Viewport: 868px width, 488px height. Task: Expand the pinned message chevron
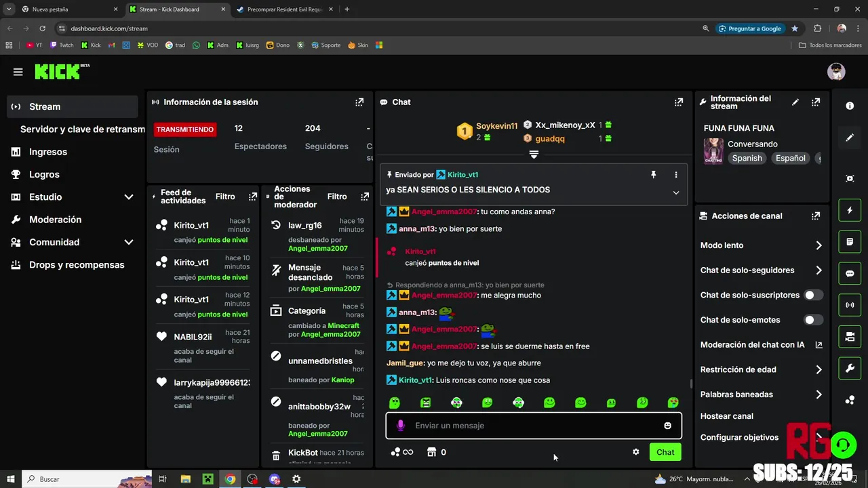(675, 192)
